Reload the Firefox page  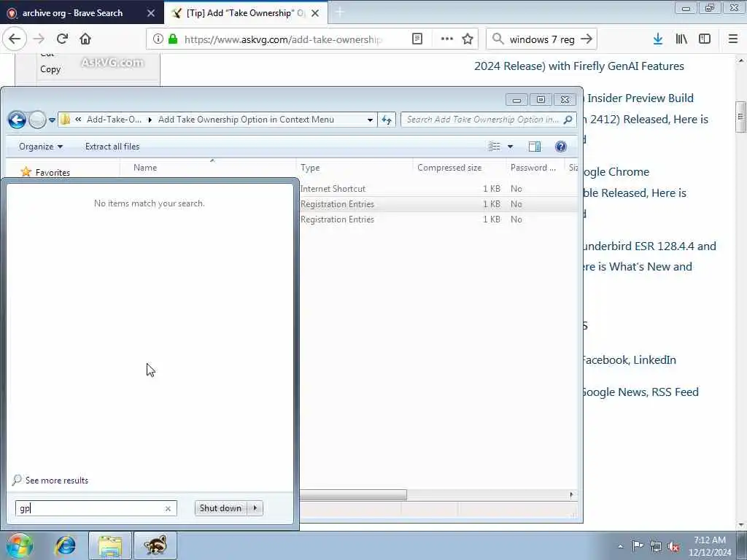[x=62, y=39]
